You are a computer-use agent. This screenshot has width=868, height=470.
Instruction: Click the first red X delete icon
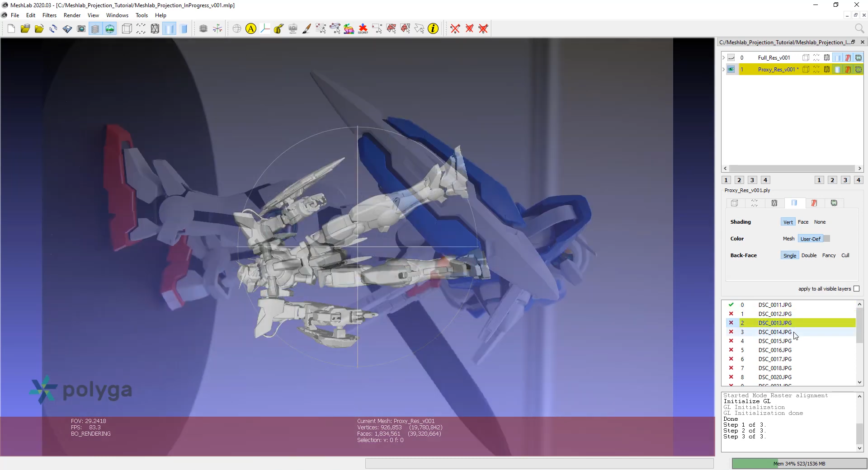[x=455, y=29]
